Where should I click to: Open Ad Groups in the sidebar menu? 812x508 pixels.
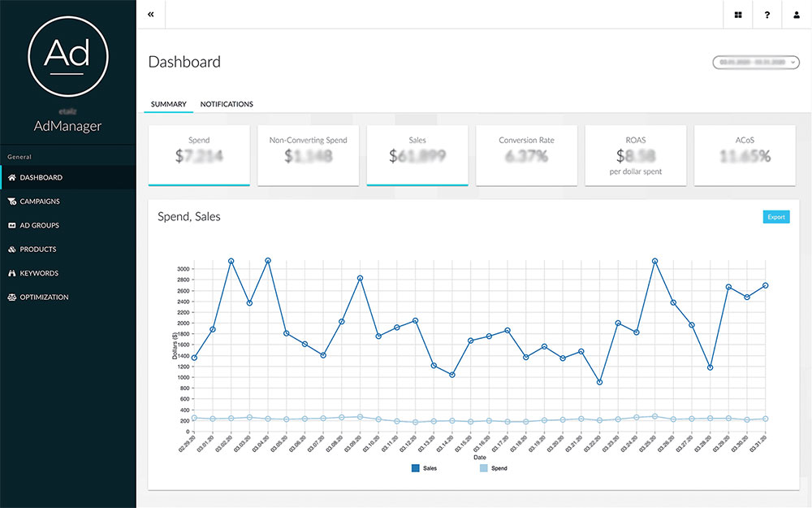(68, 225)
